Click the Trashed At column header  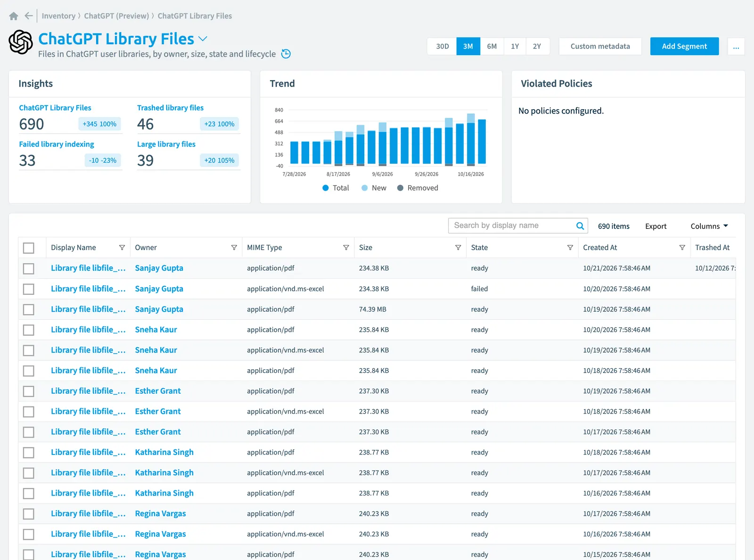(x=712, y=248)
